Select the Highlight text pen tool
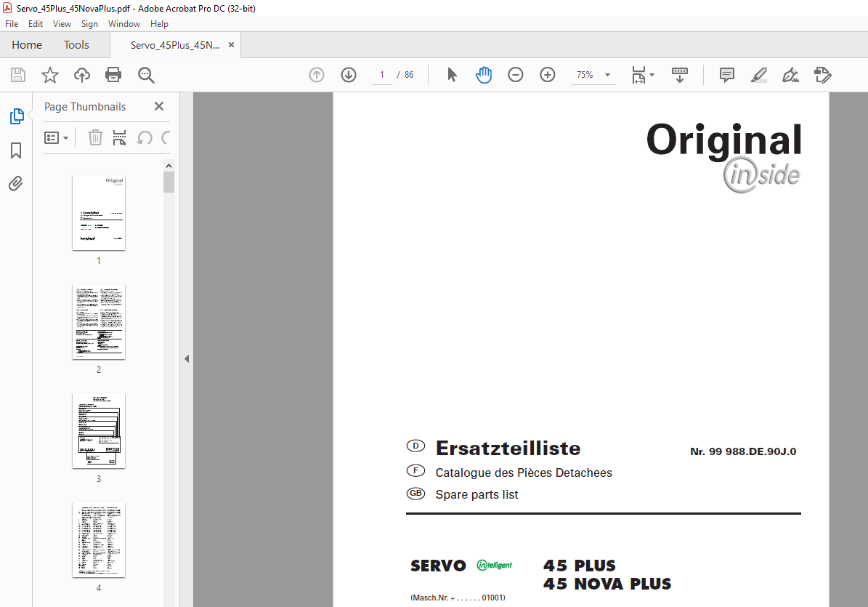Viewport: 868px width, 607px height. [759, 75]
